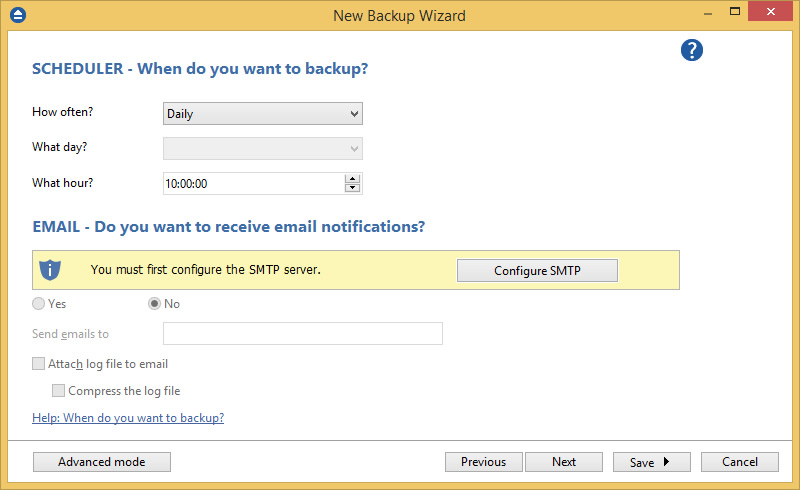
Task: Click the Save button's arrow icon
Action: [666, 462]
